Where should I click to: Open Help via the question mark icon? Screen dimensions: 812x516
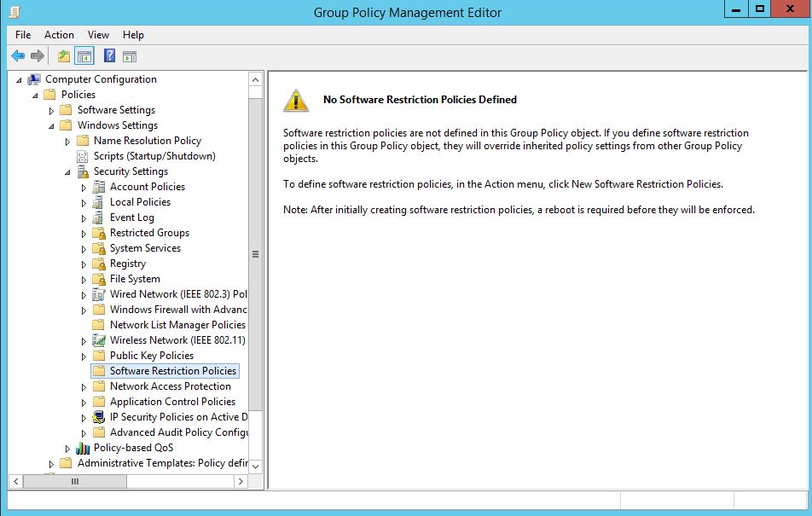click(109, 55)
